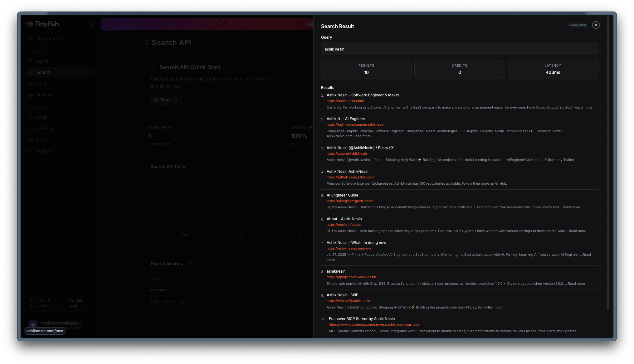Open the nesin.io/about link
634x364 pixels.
pos(344,225)
